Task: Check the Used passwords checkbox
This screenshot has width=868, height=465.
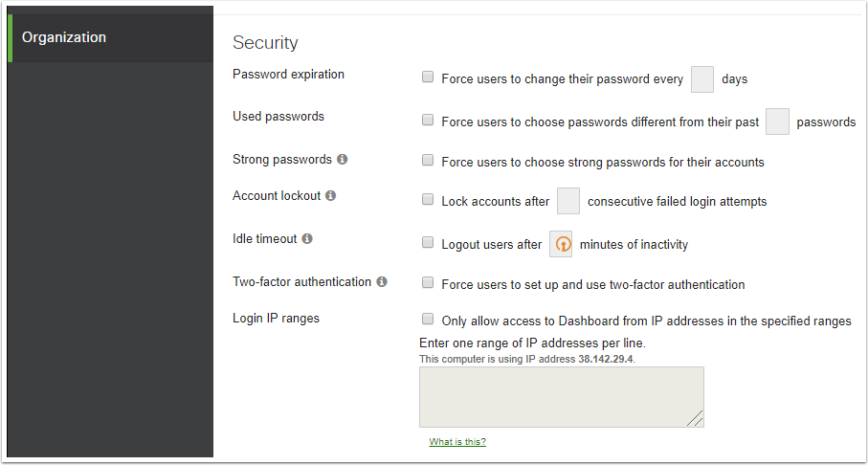Action: point(428,121)
